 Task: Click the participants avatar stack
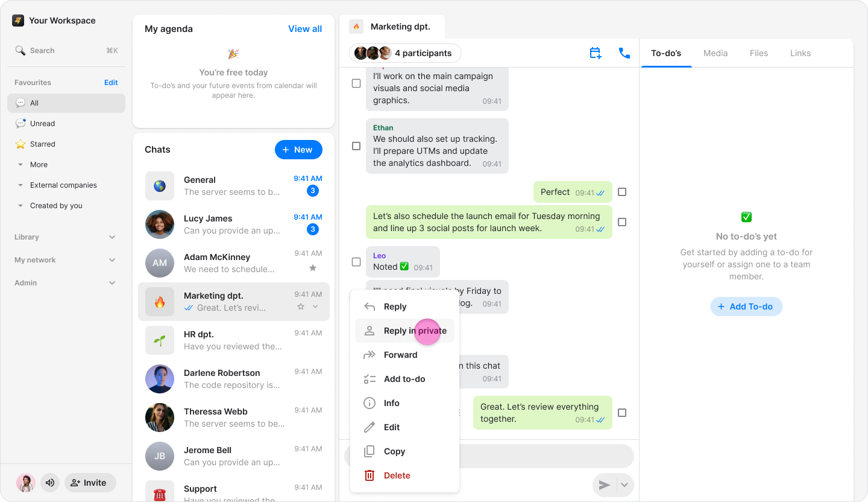(373, 53)
